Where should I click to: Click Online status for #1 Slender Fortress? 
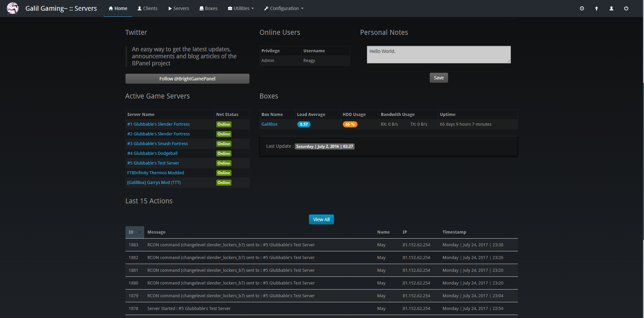tap(224, 124)
